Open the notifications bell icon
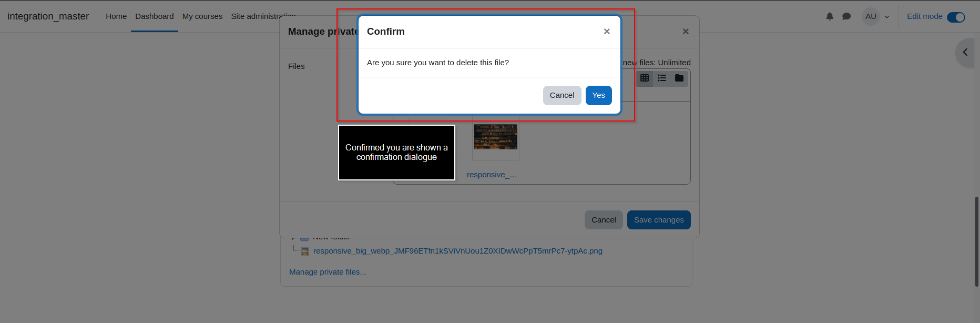Image resolution: width=980 pixels, height=323 pixels. point(830,16)
